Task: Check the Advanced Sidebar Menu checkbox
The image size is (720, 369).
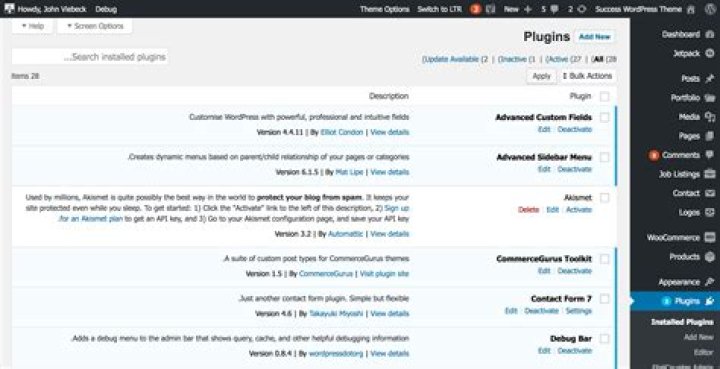Action: (605, 157)
